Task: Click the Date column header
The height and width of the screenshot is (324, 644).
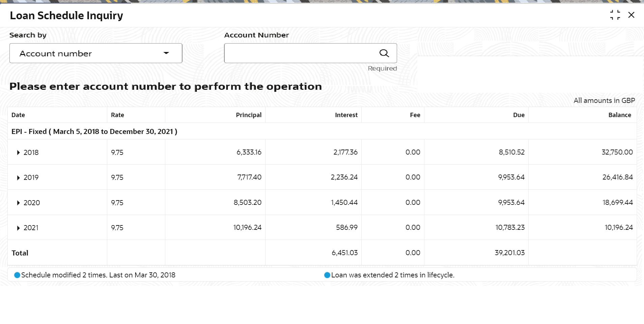Action: click(18, 115)
